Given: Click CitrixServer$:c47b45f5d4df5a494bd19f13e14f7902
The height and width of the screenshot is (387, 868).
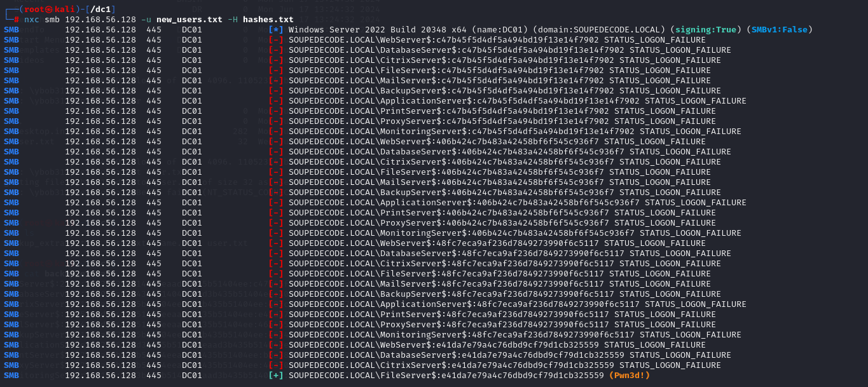Looking at the screenshot, I should [497, 60].
